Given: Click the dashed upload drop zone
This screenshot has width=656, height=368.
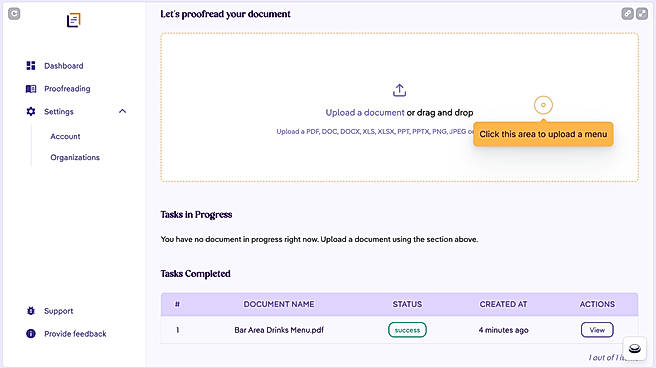Looking at the screenshot, I should 400,107.
